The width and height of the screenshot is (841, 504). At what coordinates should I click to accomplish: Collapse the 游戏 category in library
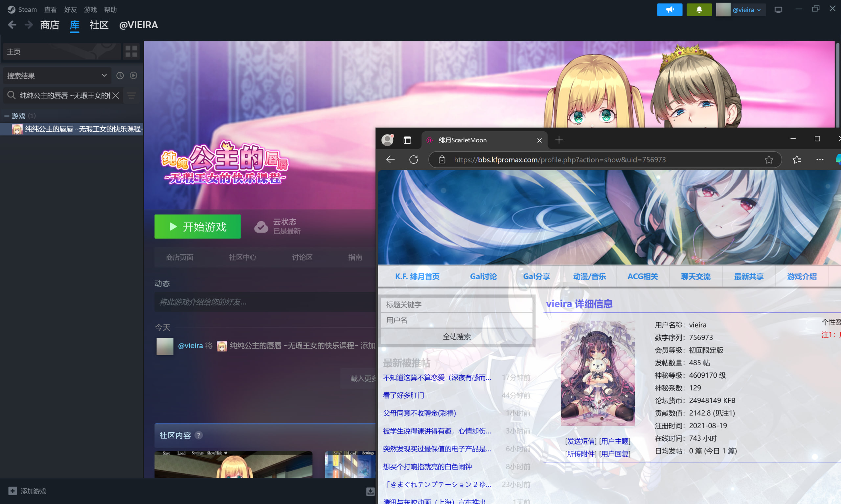[x=7, y=116]
